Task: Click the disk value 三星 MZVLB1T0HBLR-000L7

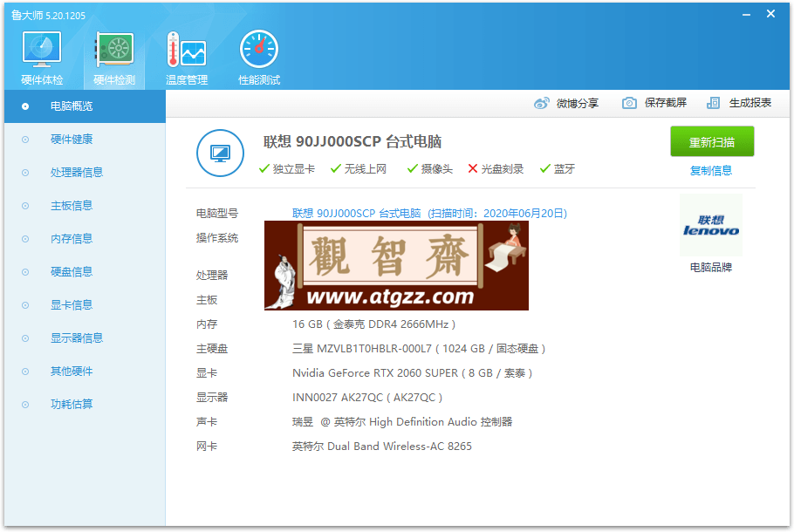Action: [x=419, y=349]
